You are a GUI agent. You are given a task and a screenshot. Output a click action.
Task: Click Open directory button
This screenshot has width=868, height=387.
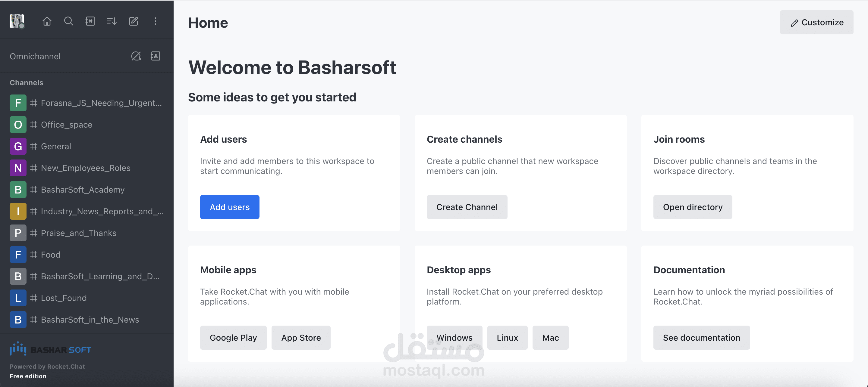(693, 207)
